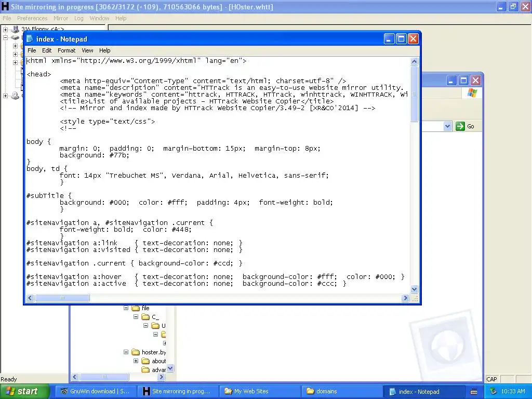Open HTTrack's Window menu

[x=99, y=18]
